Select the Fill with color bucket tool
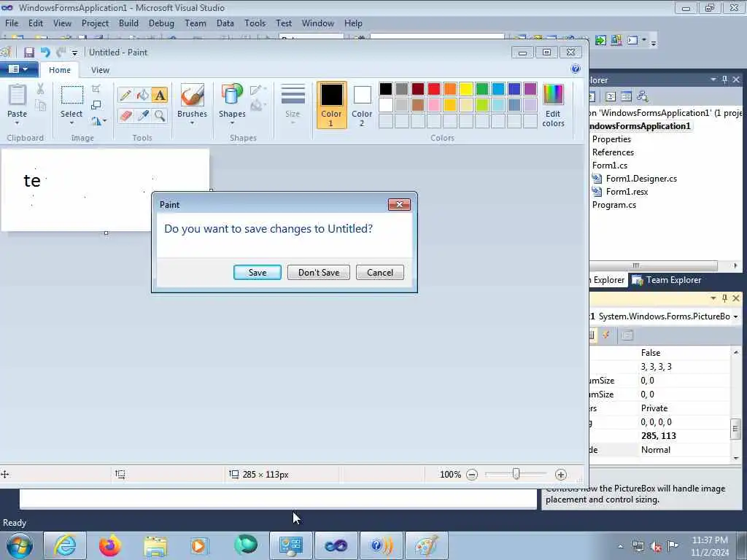 [143, 96]
